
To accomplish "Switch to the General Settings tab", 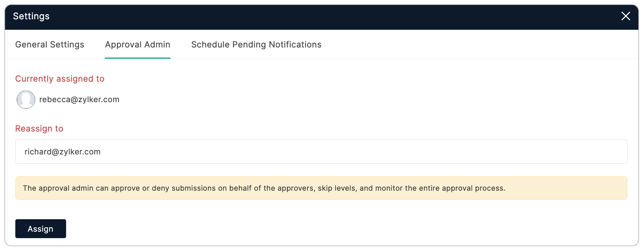I will pyautogui.click(x=50, y=45).
